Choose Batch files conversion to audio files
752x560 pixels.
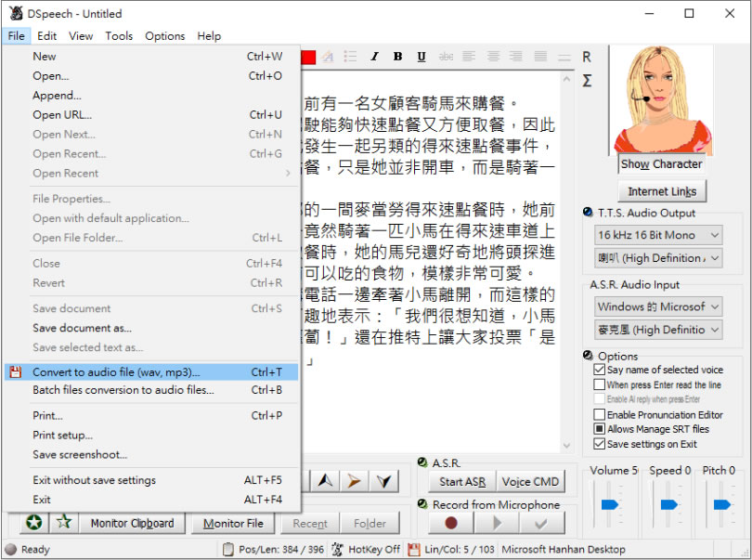click(x=151, y=390)
